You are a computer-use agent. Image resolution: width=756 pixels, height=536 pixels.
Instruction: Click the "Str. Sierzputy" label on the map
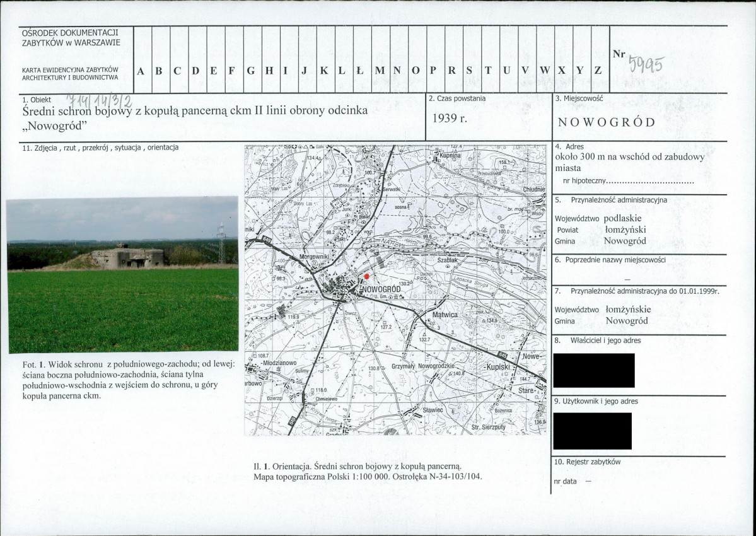tap(489, 427)
